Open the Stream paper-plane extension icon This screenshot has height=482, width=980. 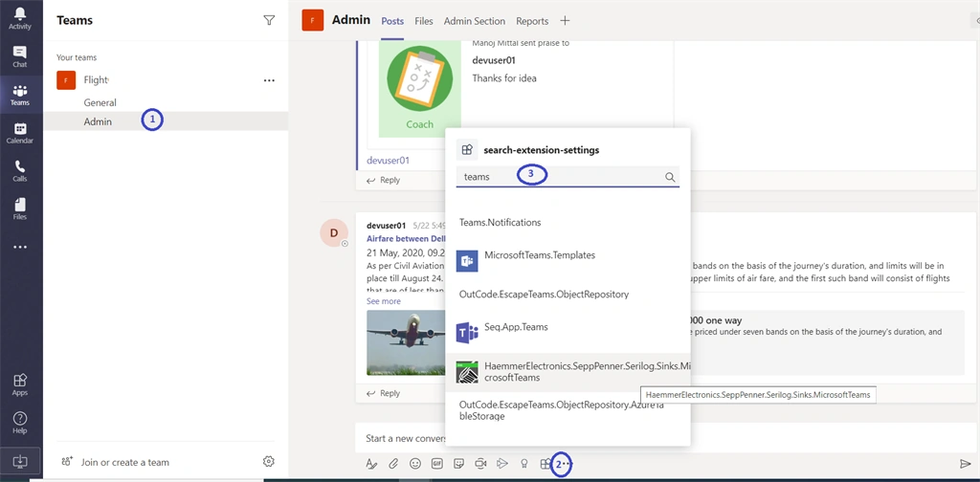[501, 463]
